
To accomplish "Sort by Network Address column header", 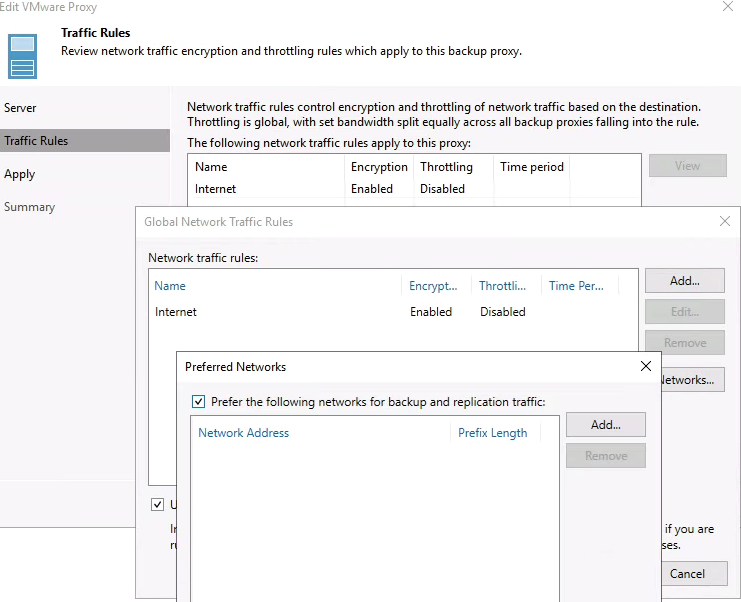I will (243, 433).
